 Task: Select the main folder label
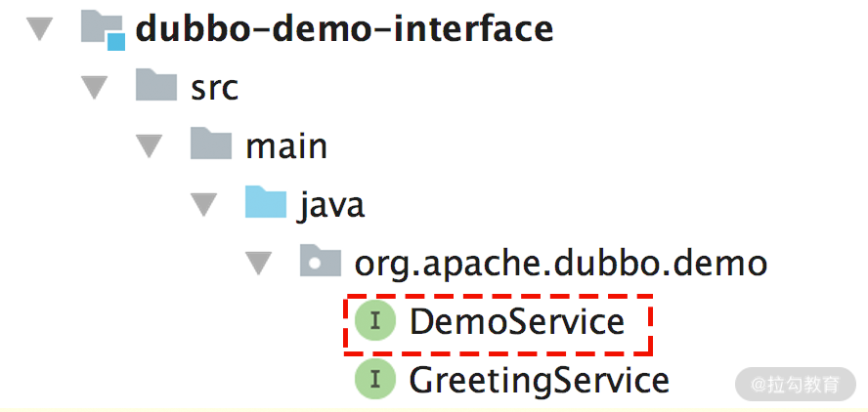[286, 146]
